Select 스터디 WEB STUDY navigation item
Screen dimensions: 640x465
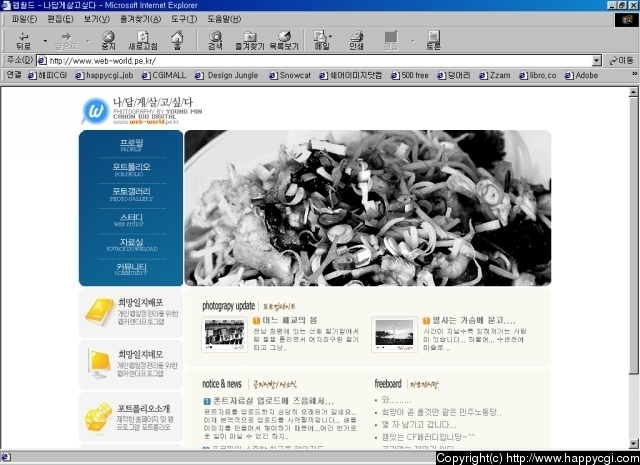(x=131, y=220)
